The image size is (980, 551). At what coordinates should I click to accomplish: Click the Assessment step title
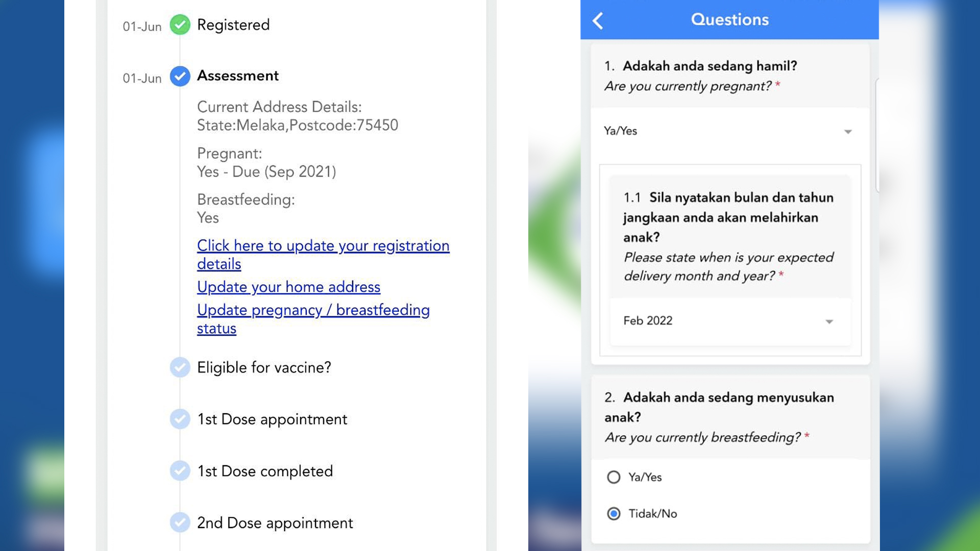click(238, 76)
